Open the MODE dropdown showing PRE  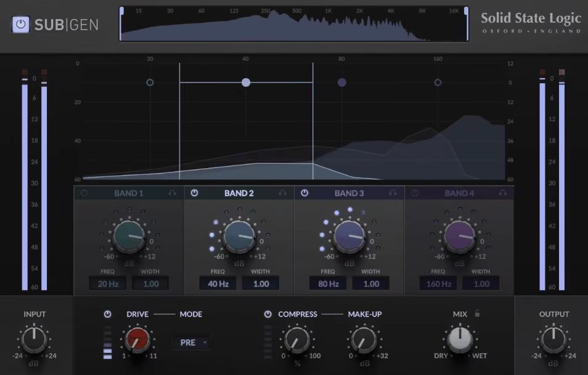click(192, 341)
